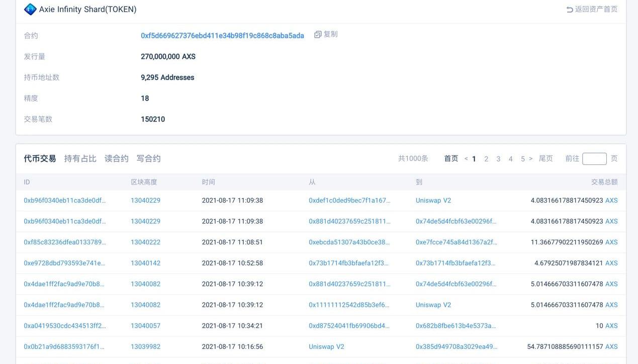The image size is (638, 364).
Task: Go to page 5 of transactions
Action: click(522, 159)
